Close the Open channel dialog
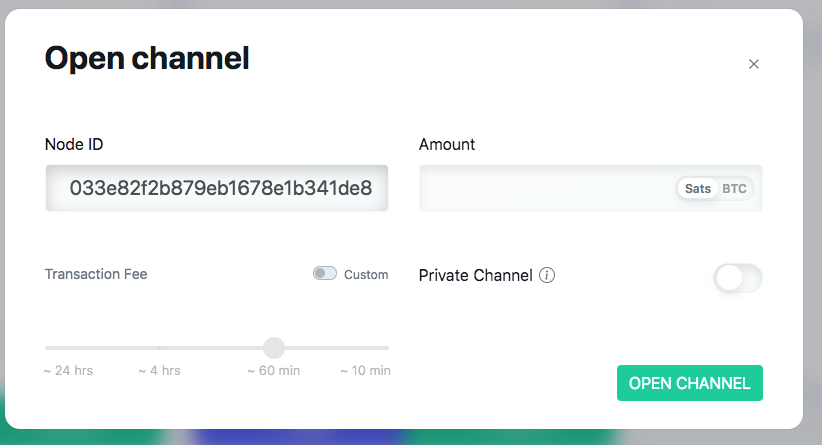822x445 pixels. (x=754, y=64)
